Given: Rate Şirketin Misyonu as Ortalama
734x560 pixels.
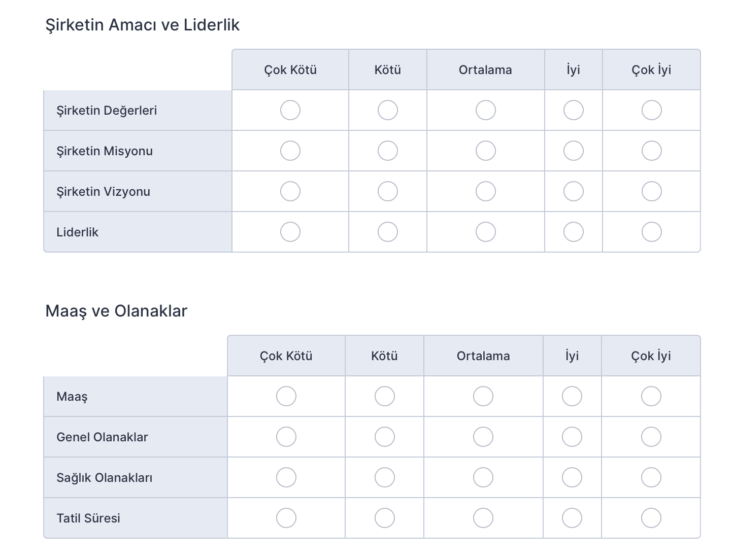Looking at the screenshot, I should (x=485, y=151).
